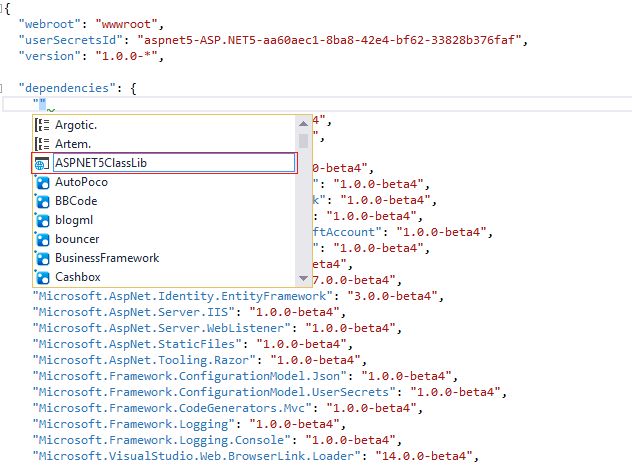The width and height of the screenshot is (632, 465).
Task: Click the ASPNET5ClassLib project icon
Action: click(x=42, y=163)
